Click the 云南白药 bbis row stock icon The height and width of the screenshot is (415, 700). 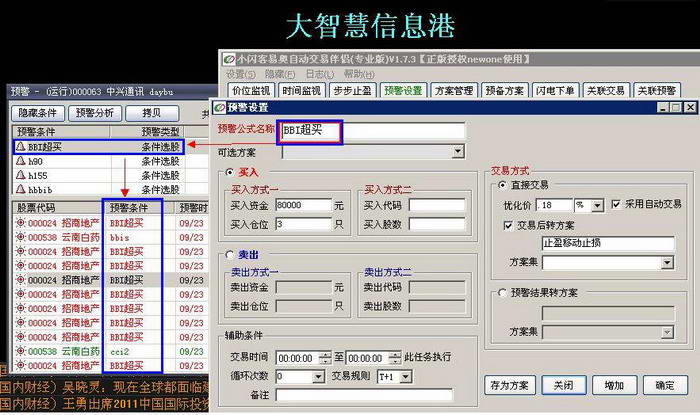tap(20, 238)
